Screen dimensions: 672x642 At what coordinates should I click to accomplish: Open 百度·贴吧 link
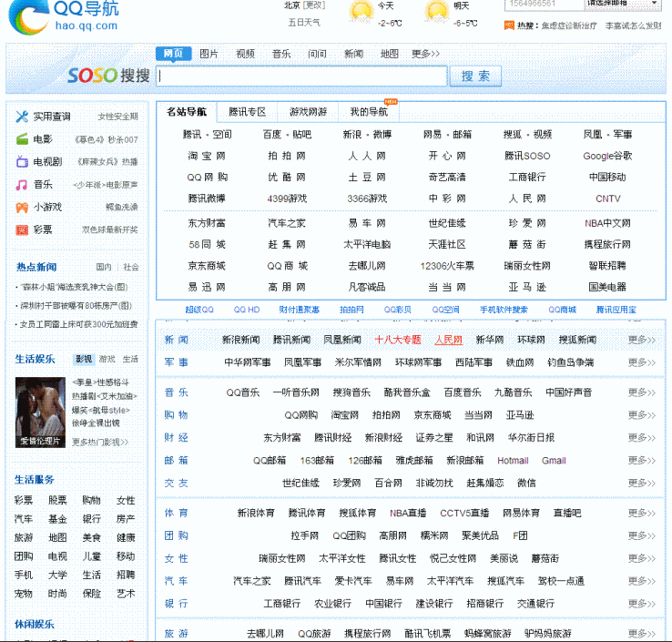287,135
